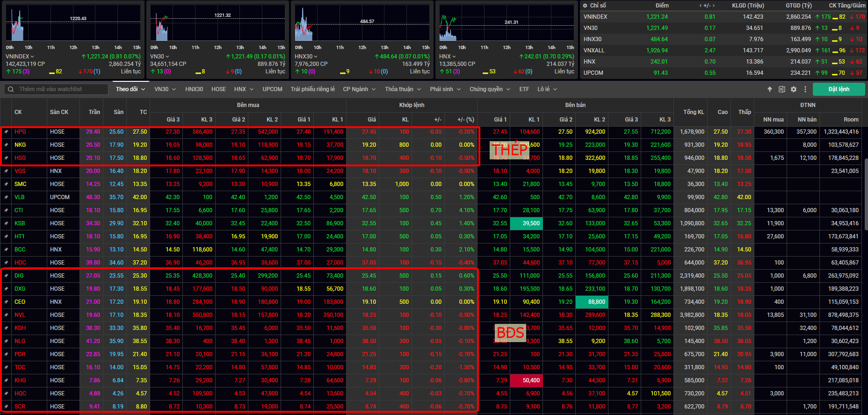
Task: Toggle the pin for CTI row
Action: click(6, 210)
